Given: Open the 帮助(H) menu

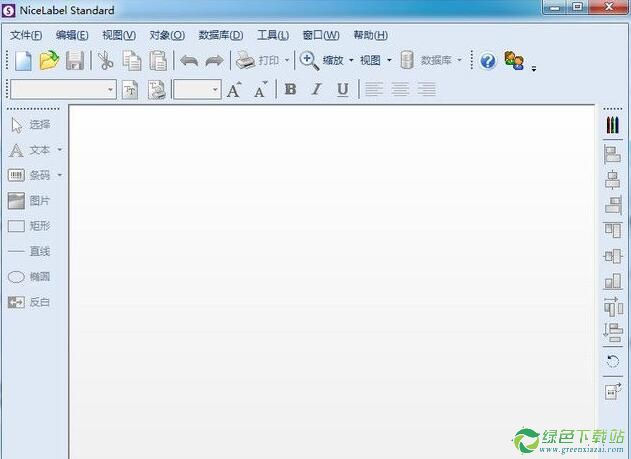Looking at the screenshot, I should pyautogui.click(x=371, y=35).
